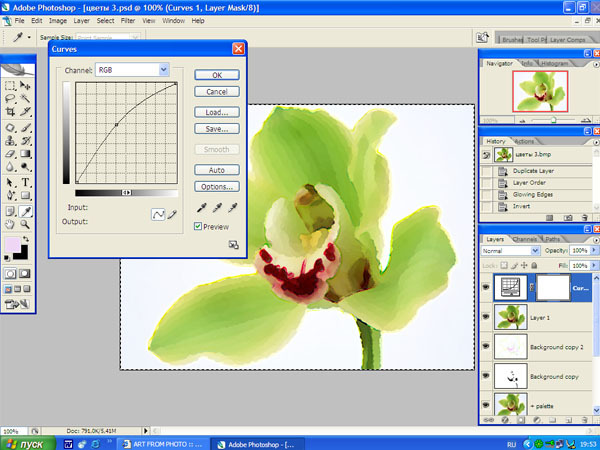Select the Clone Stamp tool
The width and height of the screenshot is (600, 450).
click(10, 141)
